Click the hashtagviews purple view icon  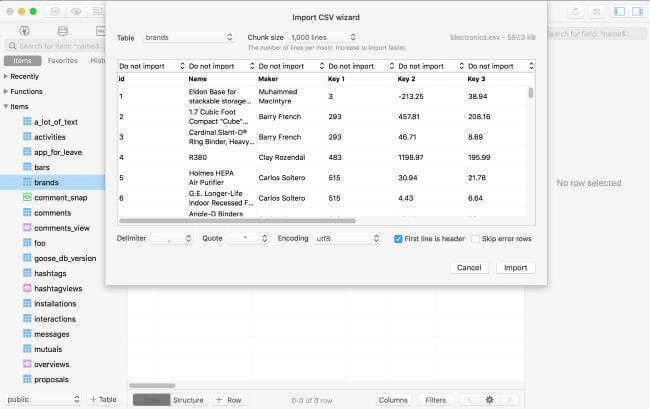click(x=27, y=288)
